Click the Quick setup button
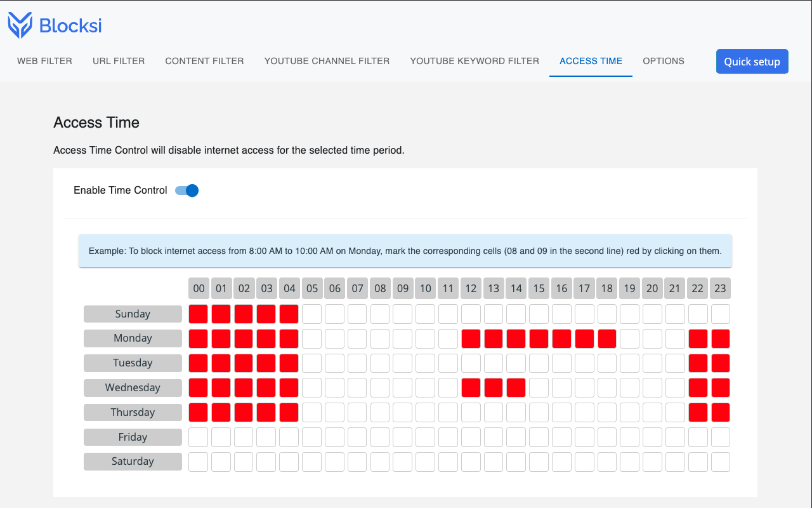 click(752, 62)
